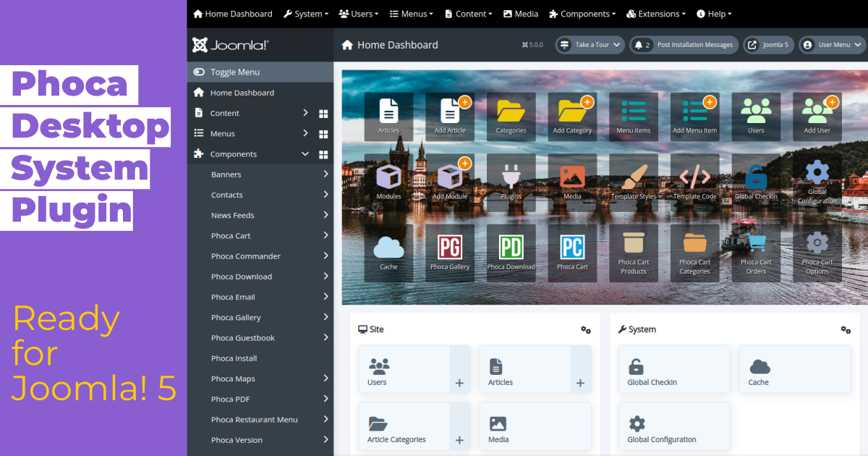
Task: Open the Articles desktop icon
Action: coord(388,117)
